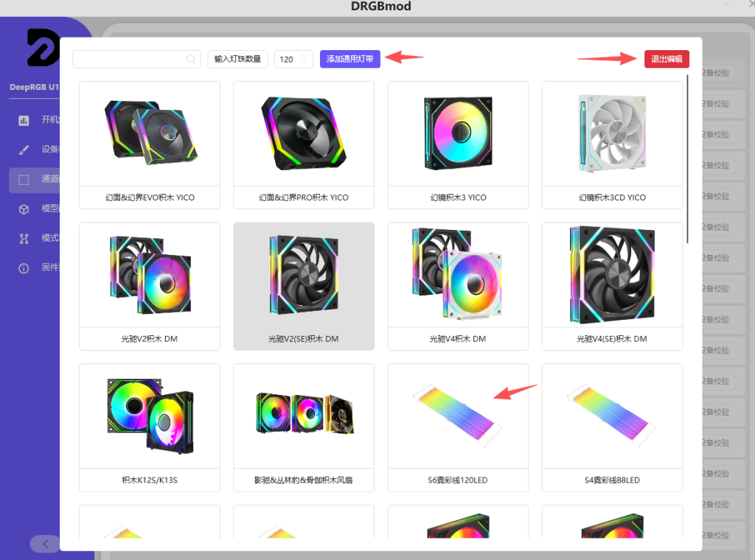Image resolution: width=755 pixels, height=560 pixels.
Task: Click the cube model icon in sidebar
Action: click(x=24, y=209)
